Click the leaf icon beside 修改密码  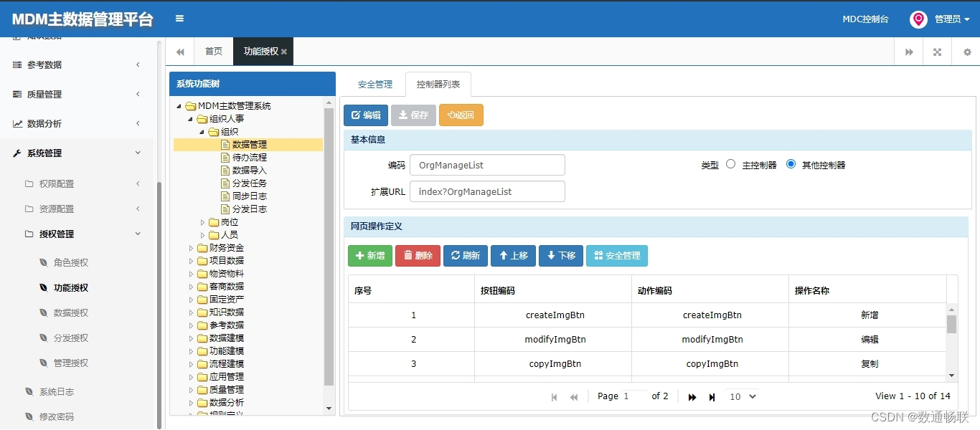point(29,416)
